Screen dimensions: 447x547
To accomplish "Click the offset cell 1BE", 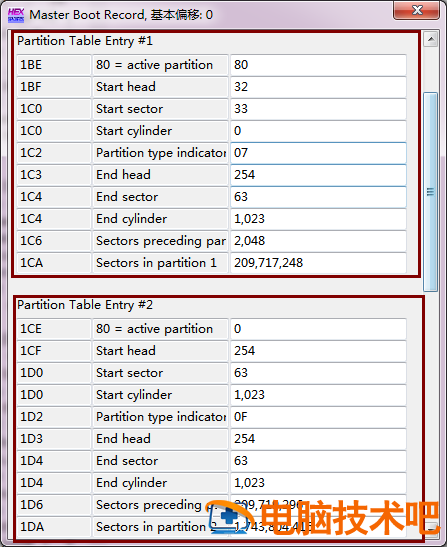I will (54, 65).
